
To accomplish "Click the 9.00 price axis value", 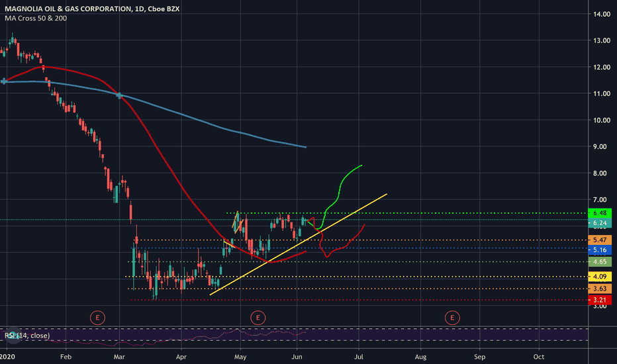I will point(600,146).
